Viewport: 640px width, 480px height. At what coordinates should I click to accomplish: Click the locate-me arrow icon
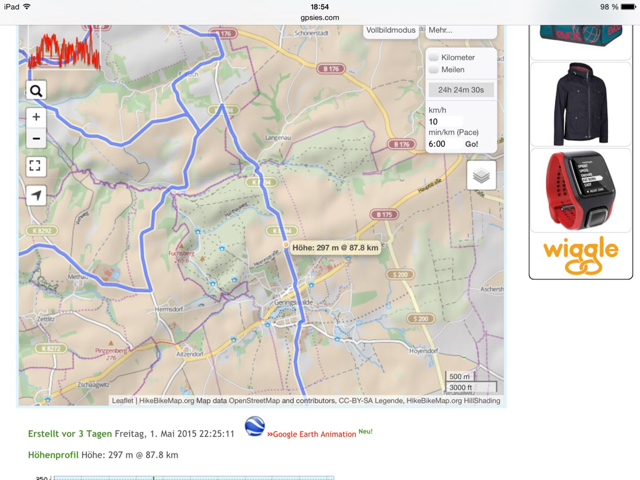point(36,195)
